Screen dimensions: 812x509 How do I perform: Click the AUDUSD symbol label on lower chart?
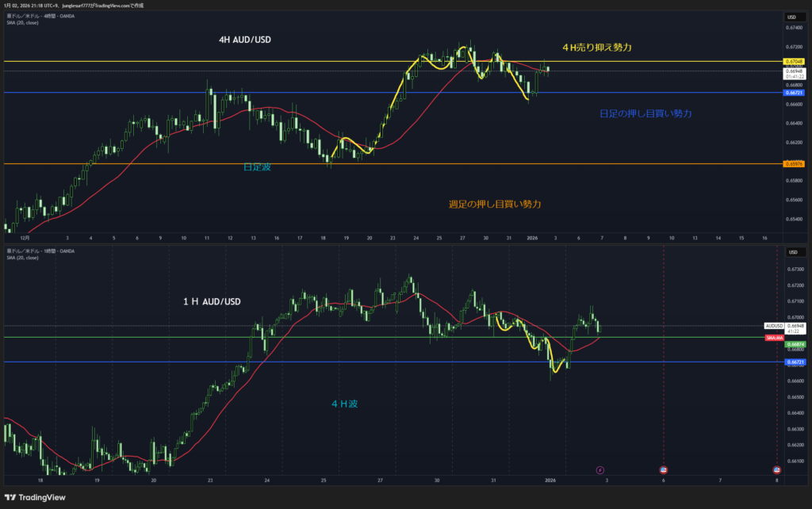pyautogui.click(x=773, y=326)
